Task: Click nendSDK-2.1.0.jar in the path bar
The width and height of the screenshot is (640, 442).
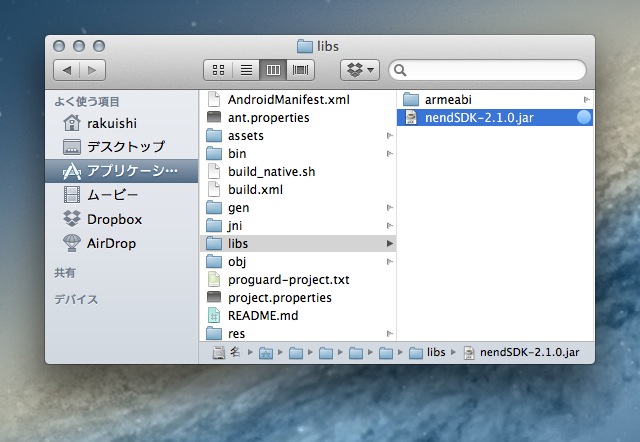Action: (x=521, y=353)
